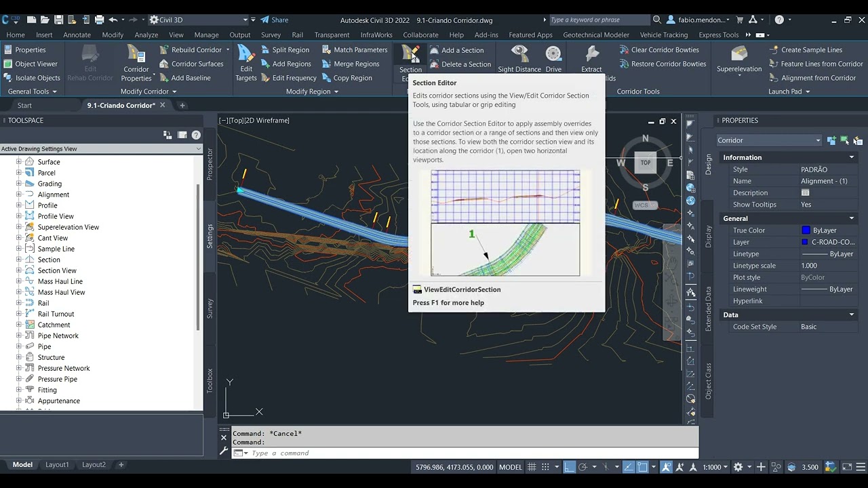
Task: Open Sight Distance tool
Action: [519, 59]
